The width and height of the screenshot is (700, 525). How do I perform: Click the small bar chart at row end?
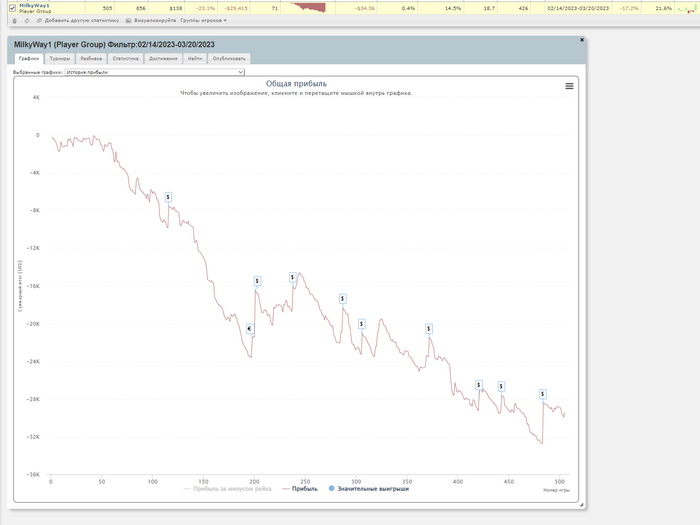pyautogui.click(x=686, y=8)
